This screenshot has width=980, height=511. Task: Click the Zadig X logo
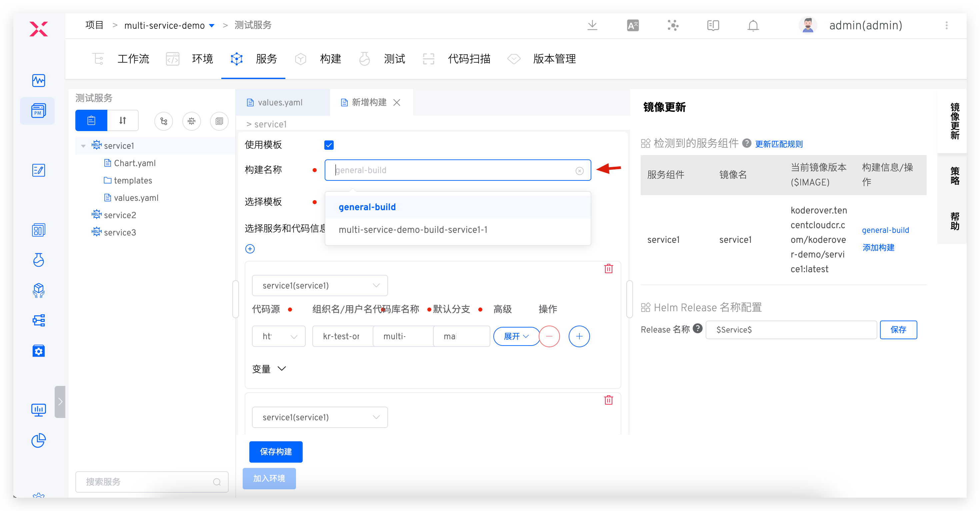pos(38,29)
